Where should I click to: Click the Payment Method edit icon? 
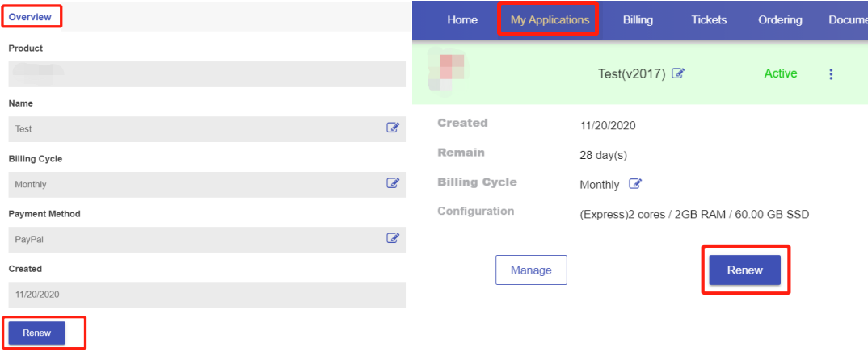tap(393, 239)
